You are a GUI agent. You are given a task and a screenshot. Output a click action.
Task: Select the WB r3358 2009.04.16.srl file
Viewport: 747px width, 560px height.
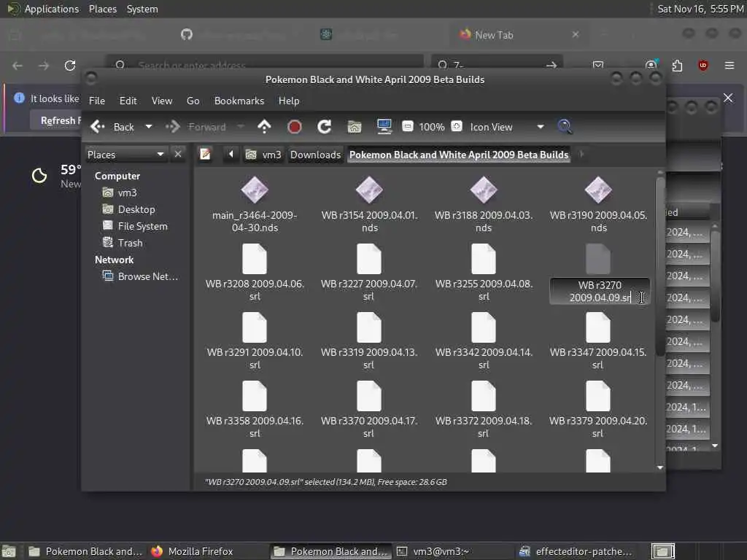255,410
